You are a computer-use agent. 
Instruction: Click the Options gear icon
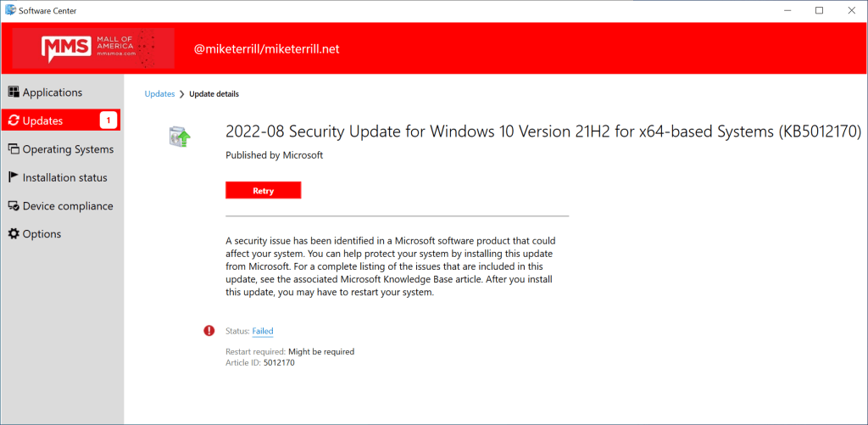coord(14,234)
